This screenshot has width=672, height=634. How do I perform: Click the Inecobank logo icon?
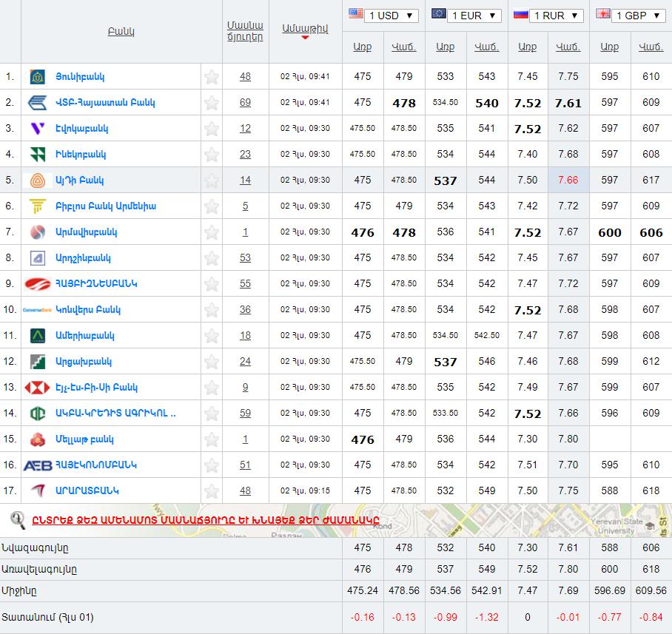click(x=37, y=155)
